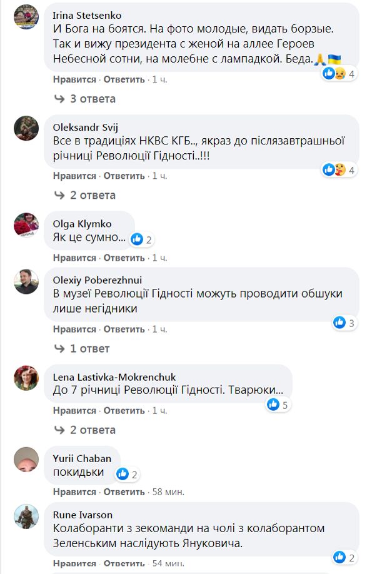Click Yurii Chaban's profile avatar

26,461
